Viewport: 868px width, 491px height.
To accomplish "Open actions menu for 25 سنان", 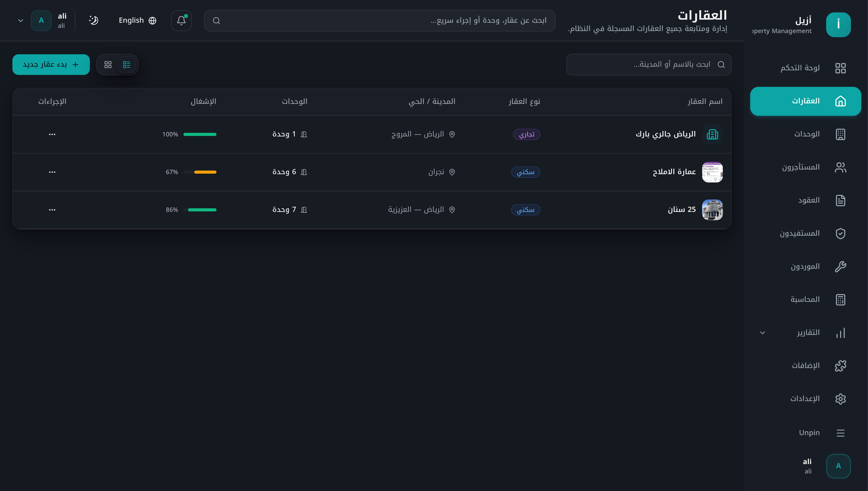I will point(52,210).
